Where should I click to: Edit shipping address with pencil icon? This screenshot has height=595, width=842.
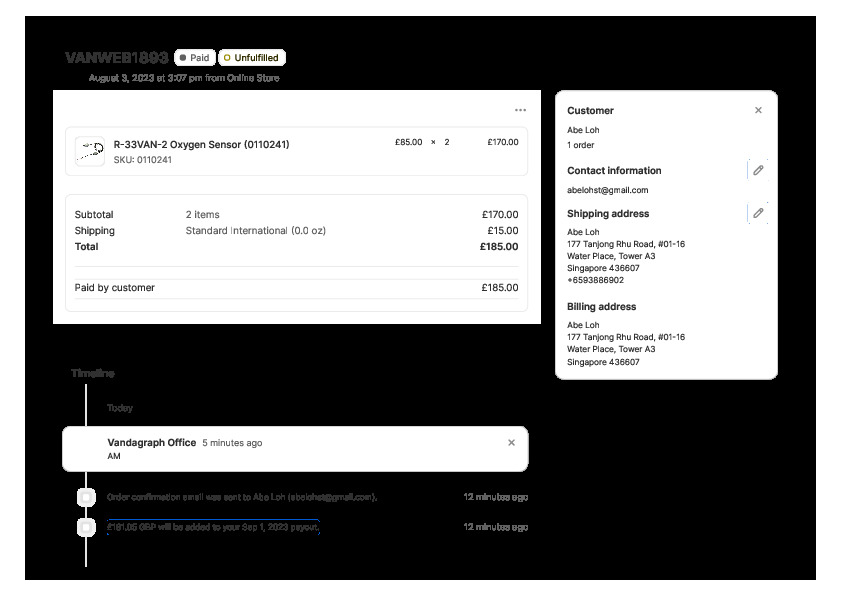point(758,213)
